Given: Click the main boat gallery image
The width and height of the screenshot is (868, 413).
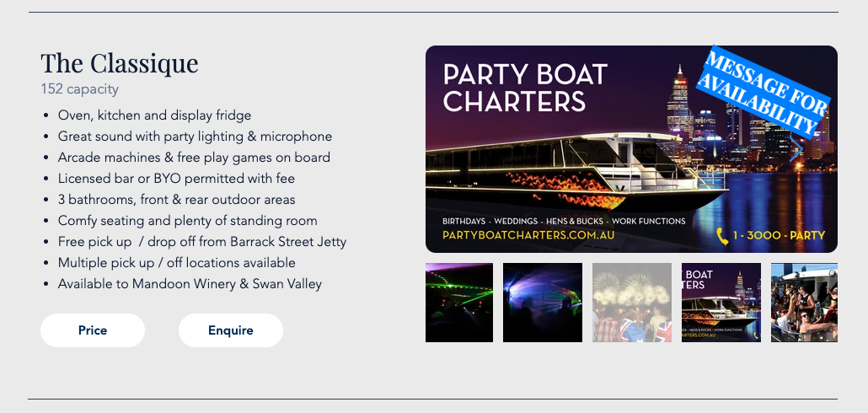Looking at the screenshot, I should (632, 149).
